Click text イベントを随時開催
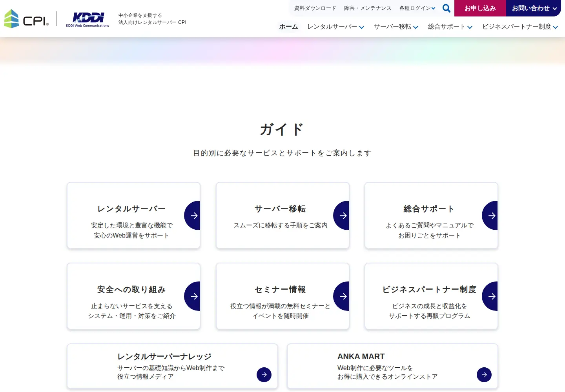565x392 pixels. pos(281,316)
